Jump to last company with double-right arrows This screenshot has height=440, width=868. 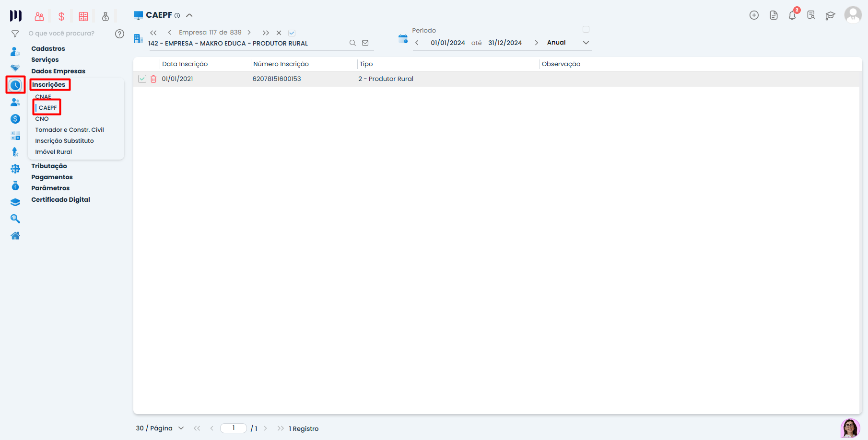click(266, 33)
